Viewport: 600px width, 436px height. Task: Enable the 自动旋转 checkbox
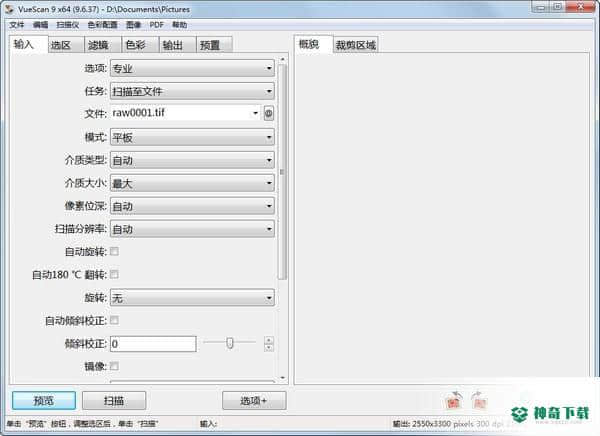point(114,251)
